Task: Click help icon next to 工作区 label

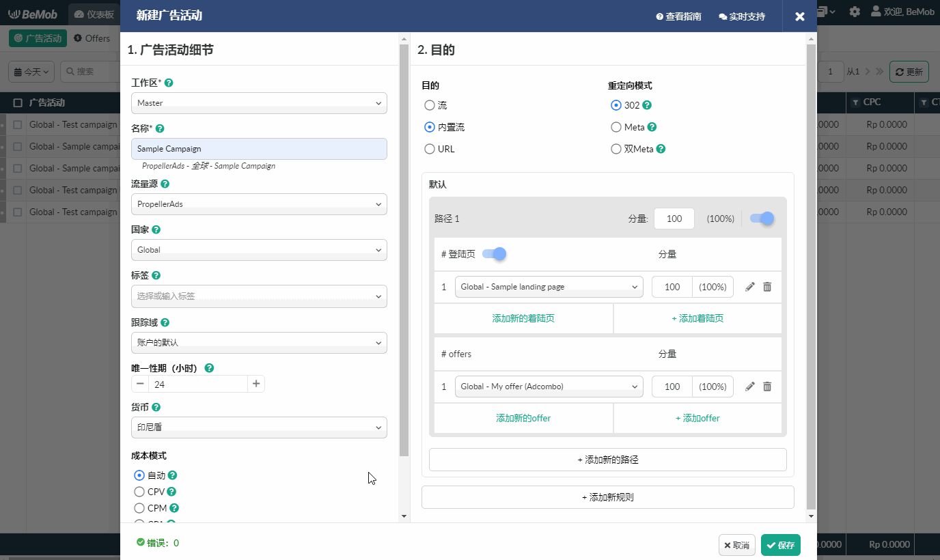Action: click(x=169, y=83)
